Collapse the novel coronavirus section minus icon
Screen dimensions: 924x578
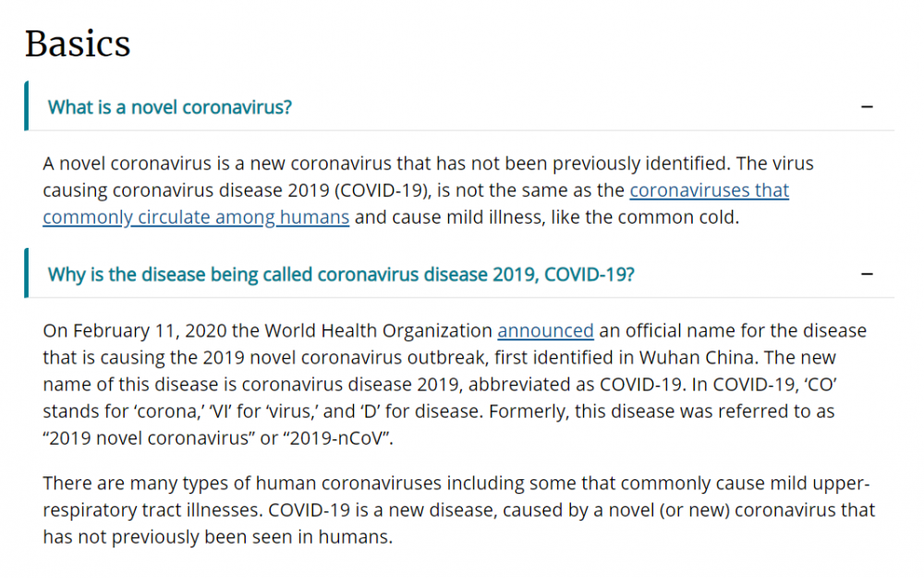pyautogui.click(x=867, y=106)
